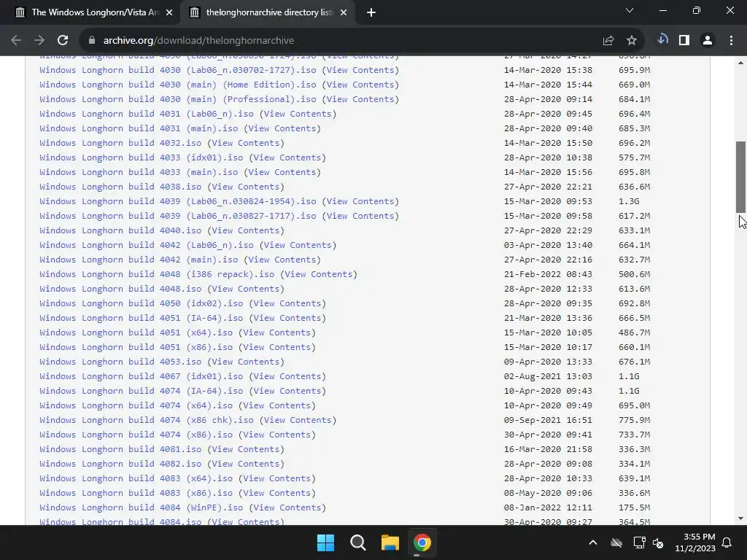
Task: Go forward with the browser arrow
Action: coord(39,41)
